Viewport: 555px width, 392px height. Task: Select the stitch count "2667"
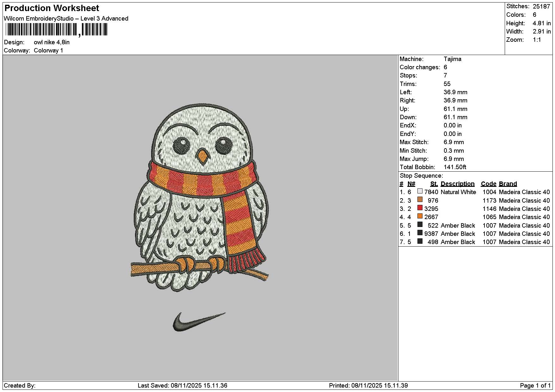click(x=431, y=217)
